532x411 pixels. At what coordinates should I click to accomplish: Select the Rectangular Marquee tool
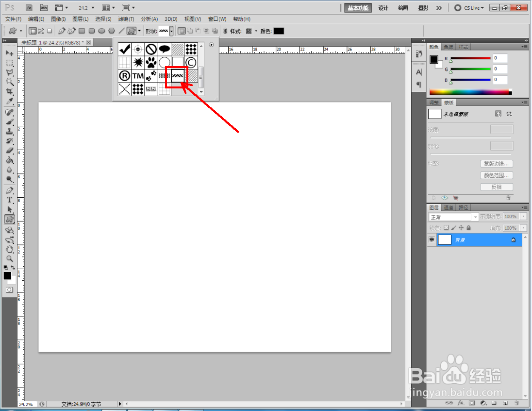pos(10,63)
